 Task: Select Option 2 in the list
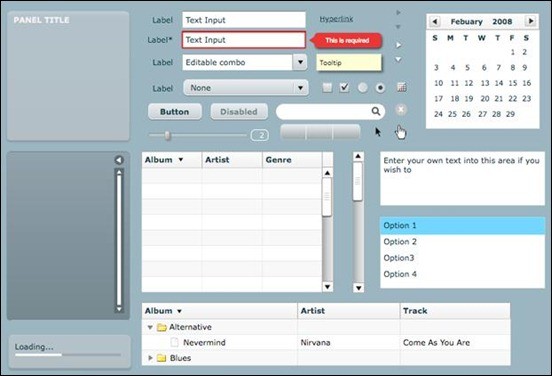click(462, 242)
